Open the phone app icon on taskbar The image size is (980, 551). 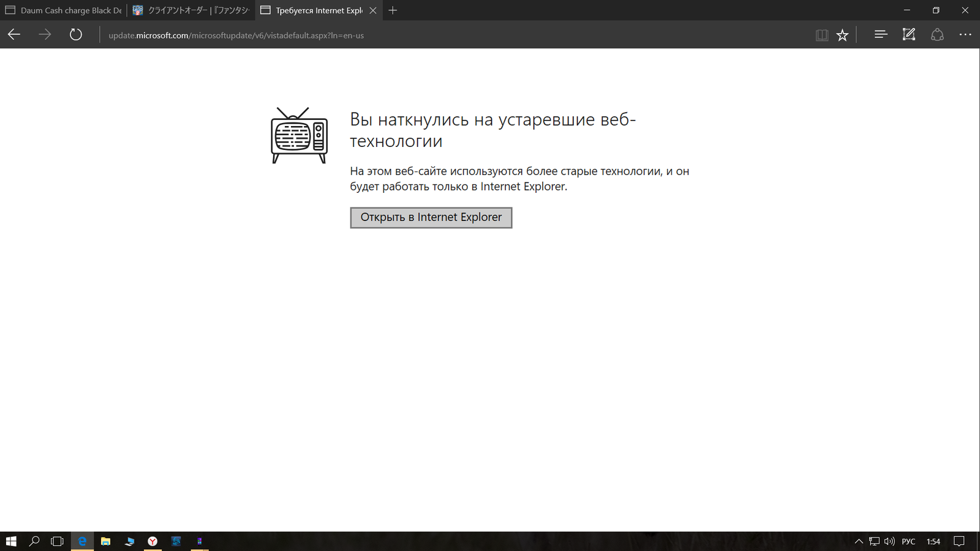(x=200, y=541)
